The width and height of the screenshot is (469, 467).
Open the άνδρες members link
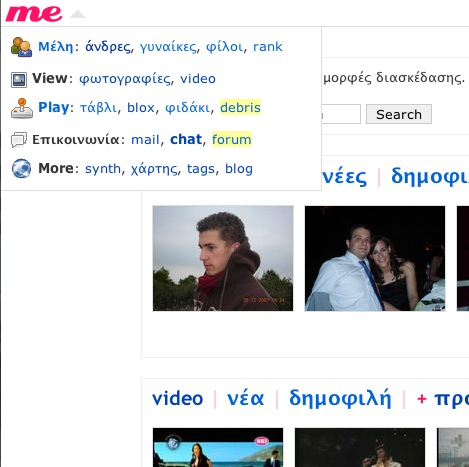108,47
